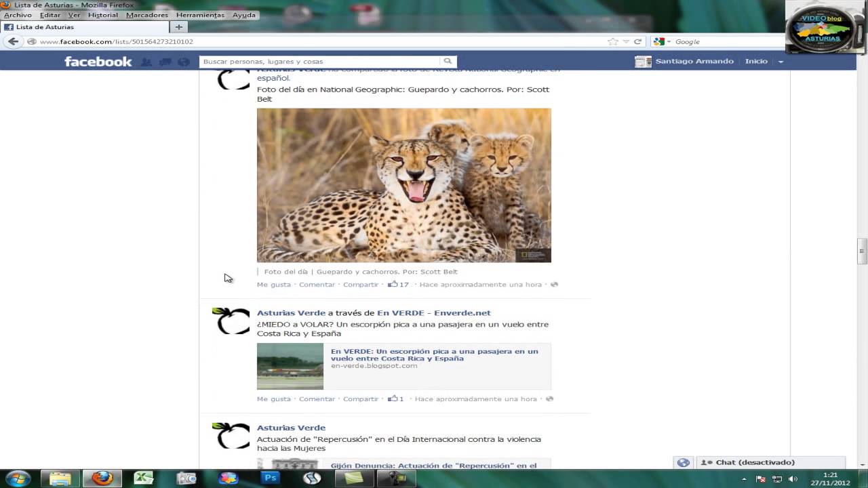The width and height of the screenshot is (868, 488).
Task: Open En VERDE - Enverde.net link
Action: pos(434,313)
